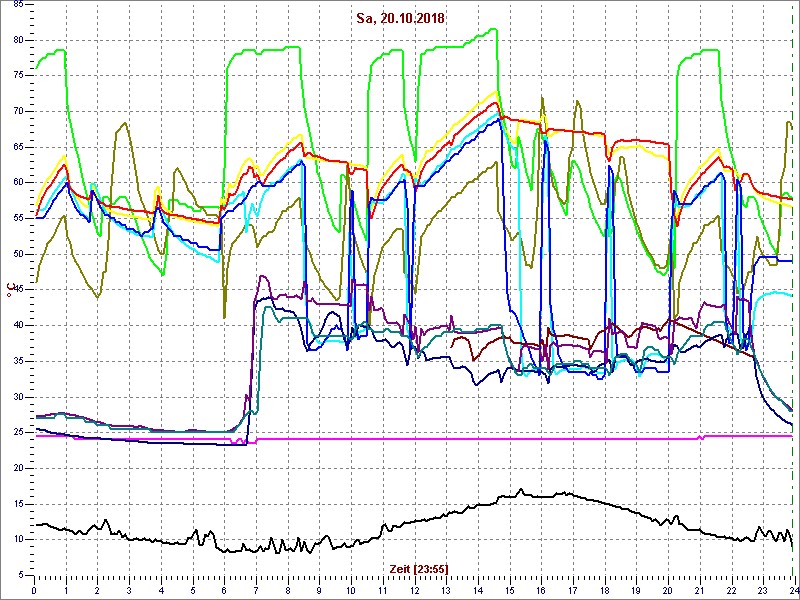Click temperature axis label 55

click(x=17, y=218)
